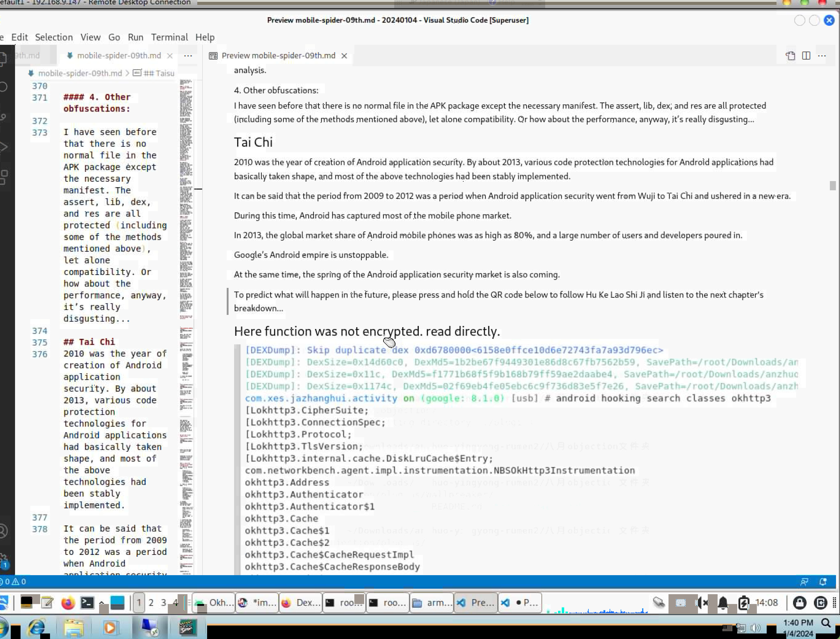Switch to 'arm...' file manager window in taskbar
The width and height of the screenshot is (840, 639).
pyautogui.click(x=431, y=603)
